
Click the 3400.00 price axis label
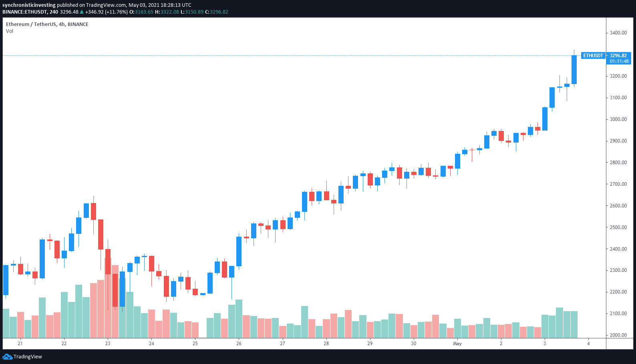618,33
